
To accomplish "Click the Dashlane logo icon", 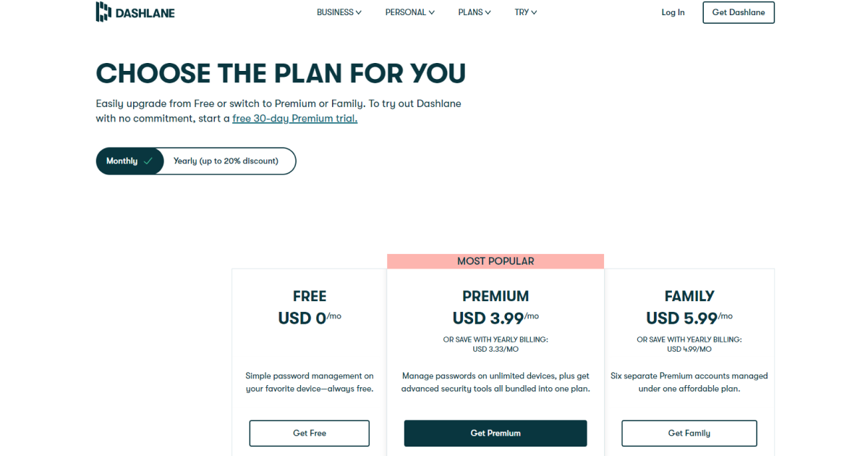I will tap(103, 12).
